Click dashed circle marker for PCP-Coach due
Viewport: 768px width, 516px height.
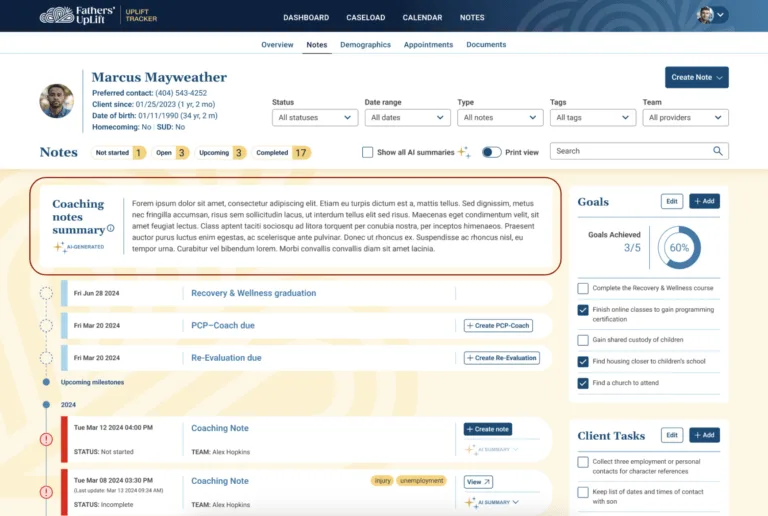coord(46,326)
